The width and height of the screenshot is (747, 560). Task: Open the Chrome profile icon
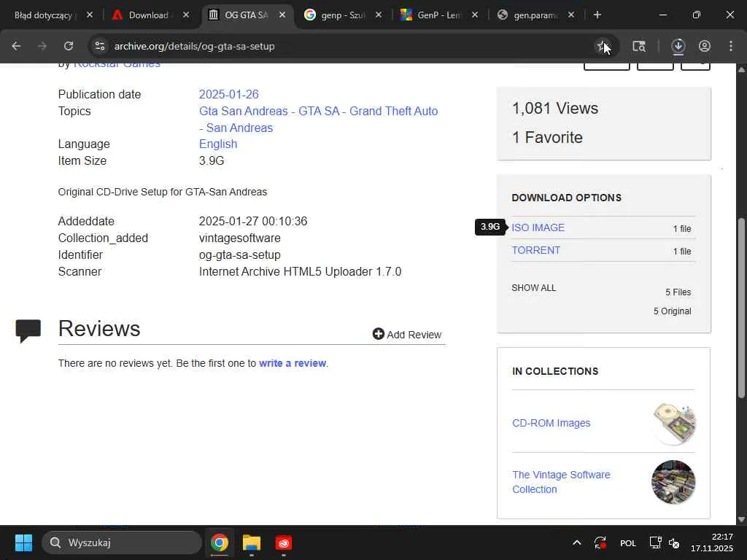705,46
